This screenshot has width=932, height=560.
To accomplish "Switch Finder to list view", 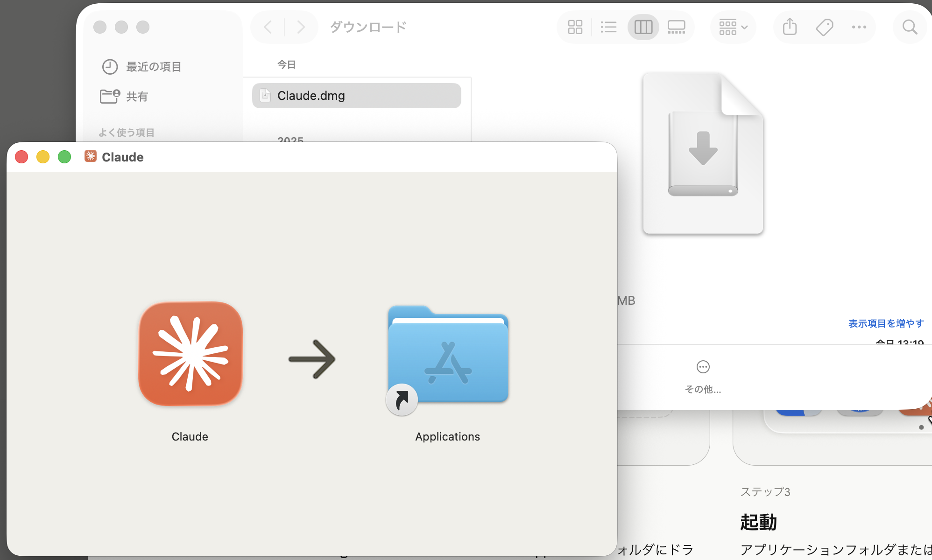I will coord(608,27).
